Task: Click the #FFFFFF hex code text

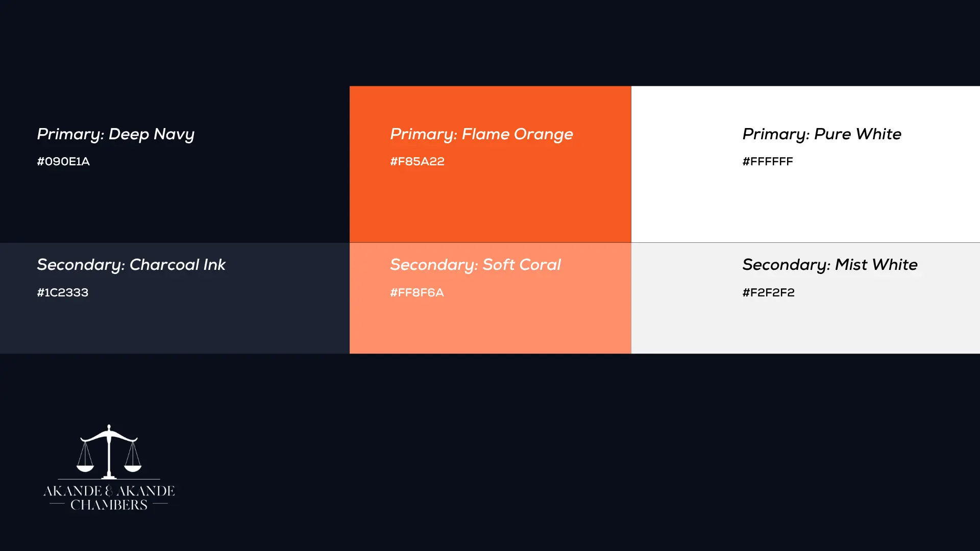Action: click(767, 162)
